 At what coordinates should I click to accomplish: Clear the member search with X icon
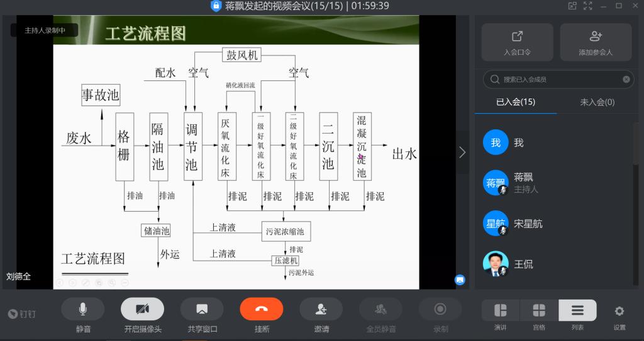coord(626,79)
